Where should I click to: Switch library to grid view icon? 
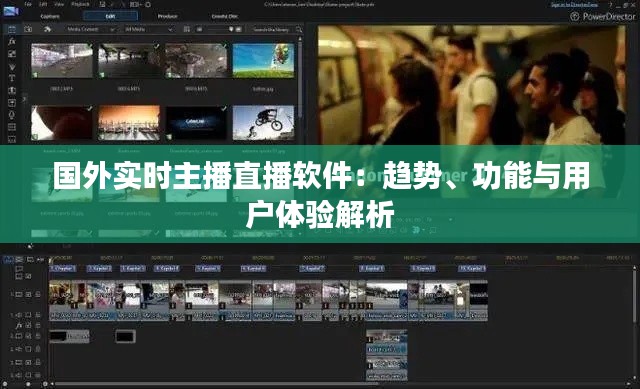[x=187, y=29]
